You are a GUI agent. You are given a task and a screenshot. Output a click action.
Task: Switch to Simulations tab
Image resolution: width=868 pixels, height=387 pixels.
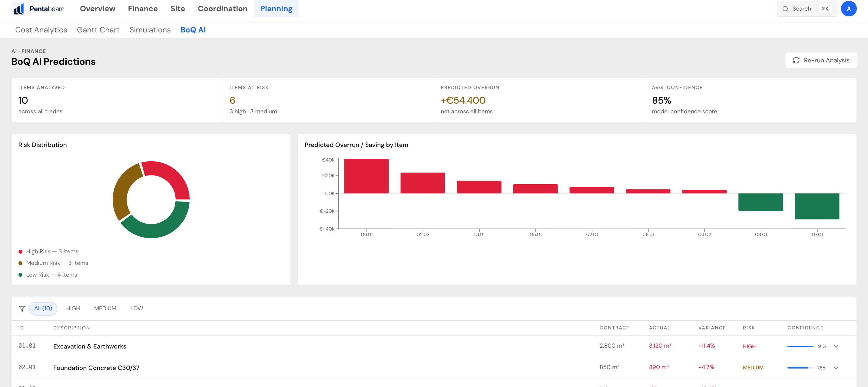pyautogui.click(x=150, y=30)
